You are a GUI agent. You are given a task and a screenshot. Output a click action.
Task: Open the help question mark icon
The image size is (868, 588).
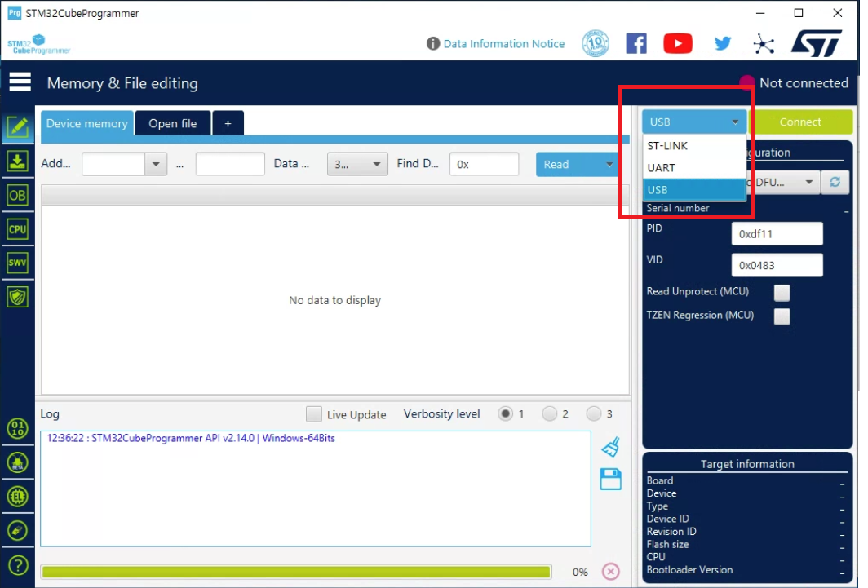point(18,565)
